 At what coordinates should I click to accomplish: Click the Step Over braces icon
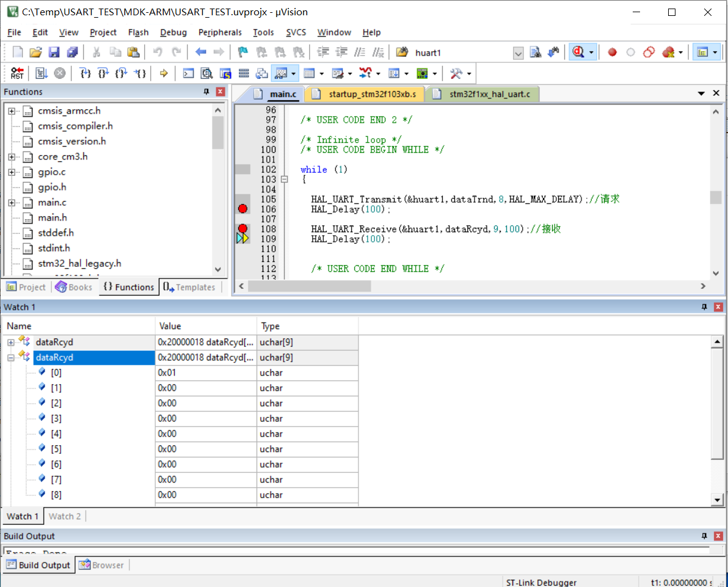click(103, 73)
